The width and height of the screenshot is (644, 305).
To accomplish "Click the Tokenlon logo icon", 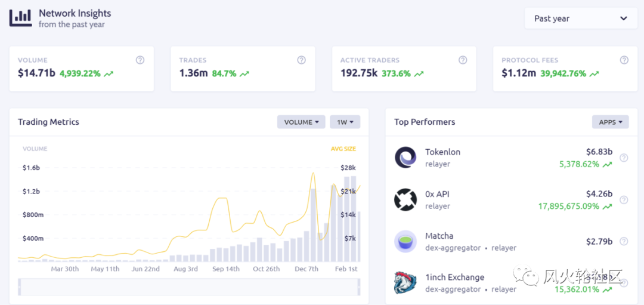I will click(x=405, y=158).
